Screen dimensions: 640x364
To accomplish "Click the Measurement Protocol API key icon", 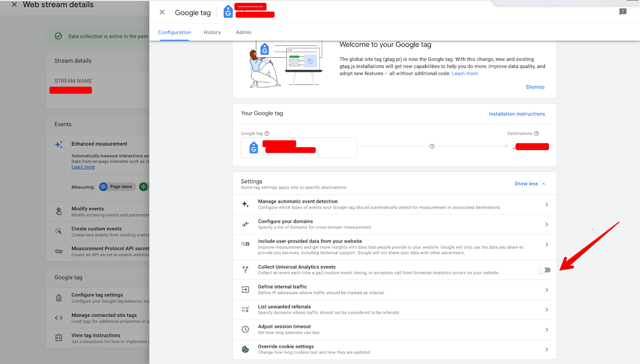I will point(59,251).
